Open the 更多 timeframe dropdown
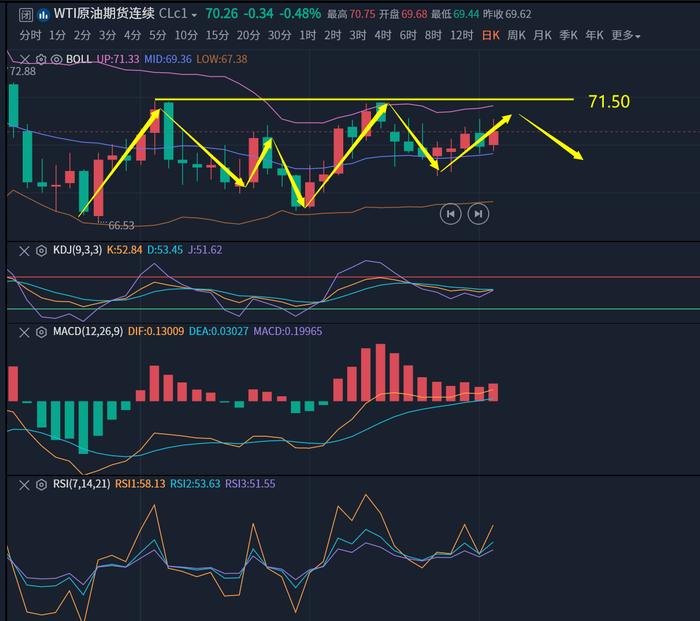700x621 pixels. point(626,35)
